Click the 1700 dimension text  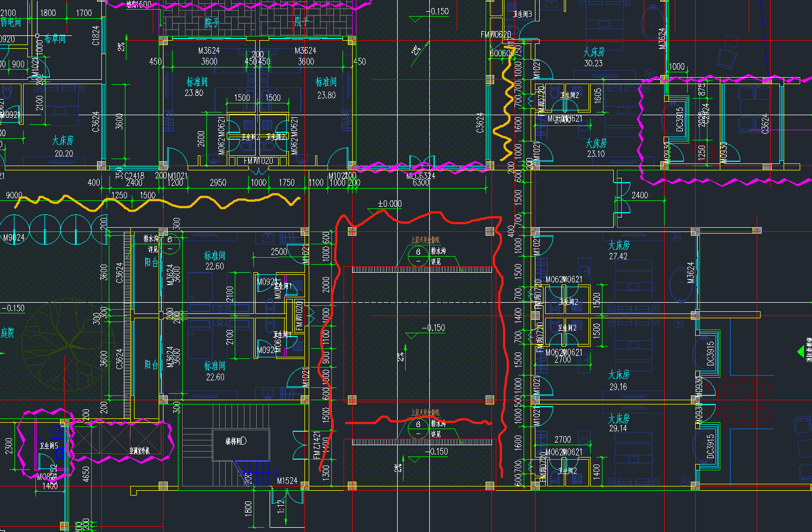point(84,13)
